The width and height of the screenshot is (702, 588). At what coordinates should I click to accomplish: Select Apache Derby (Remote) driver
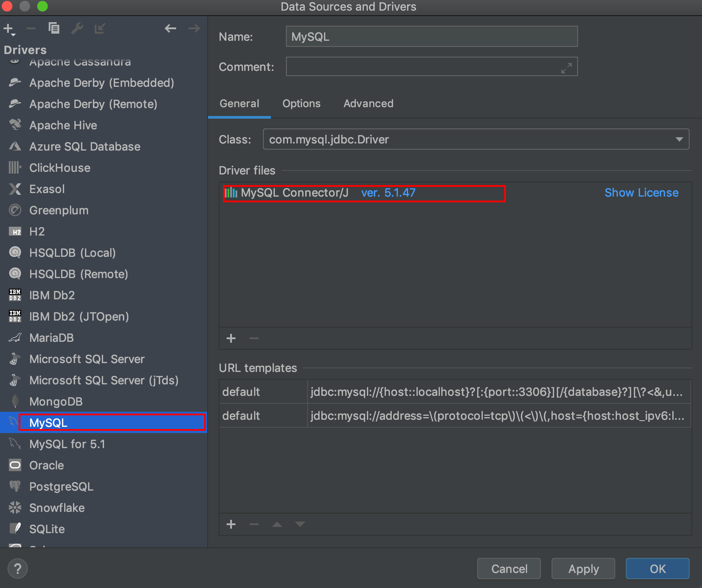pyautogui.click(x=104, y=104)
